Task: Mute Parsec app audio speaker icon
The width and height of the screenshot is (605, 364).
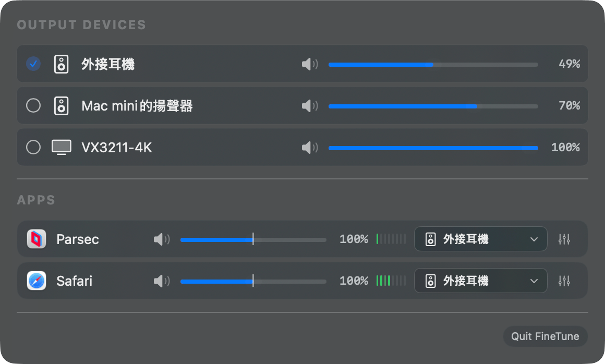Action: click(161, 239)
